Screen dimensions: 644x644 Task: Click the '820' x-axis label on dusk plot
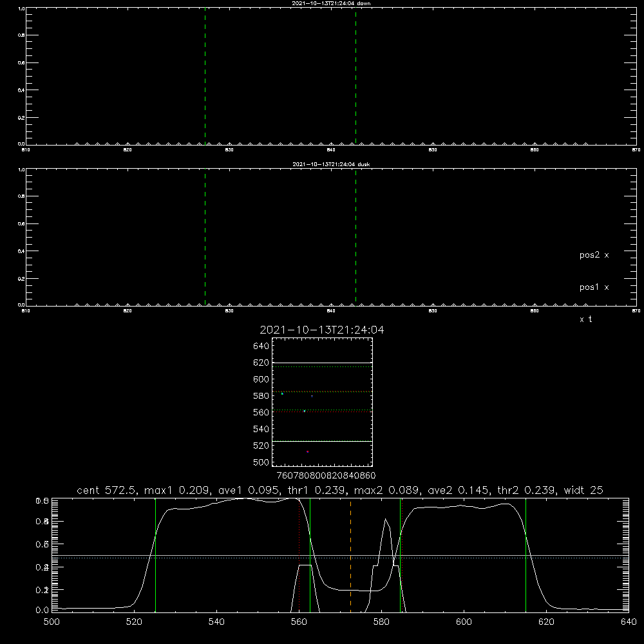[x=128, y=311]
